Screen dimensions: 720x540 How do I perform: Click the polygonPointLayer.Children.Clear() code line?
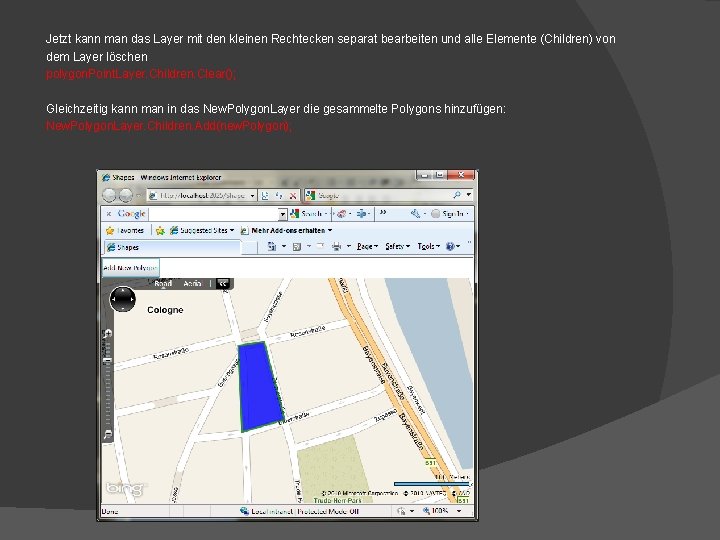coord(141,73)
